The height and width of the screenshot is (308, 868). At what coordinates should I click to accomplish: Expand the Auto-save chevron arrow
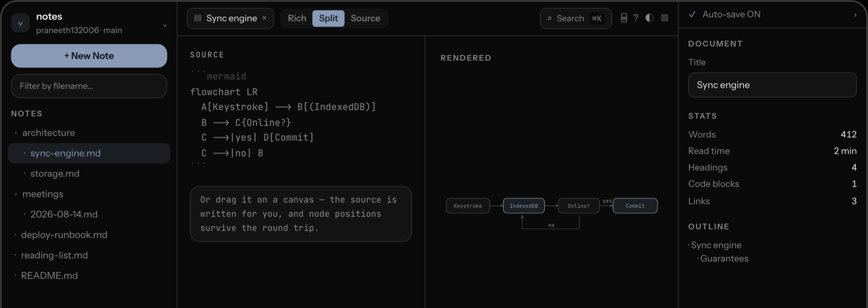click(856, 15)
